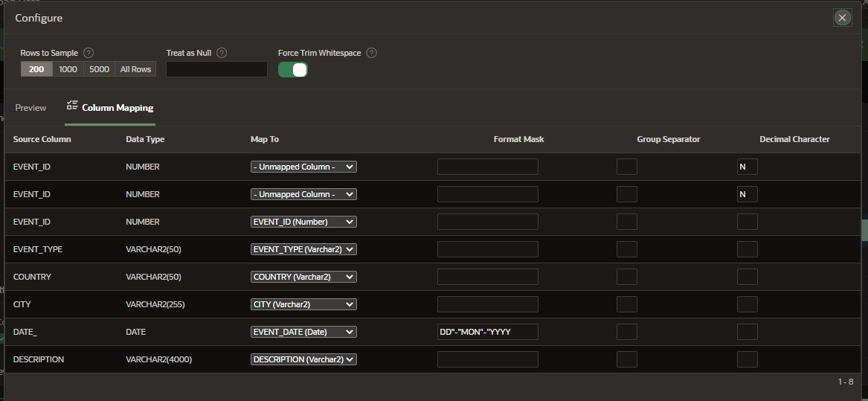Click Format Mask field for EVENT_TYPE row
Viewport: 868px width, 401px height.
point(488,249)
